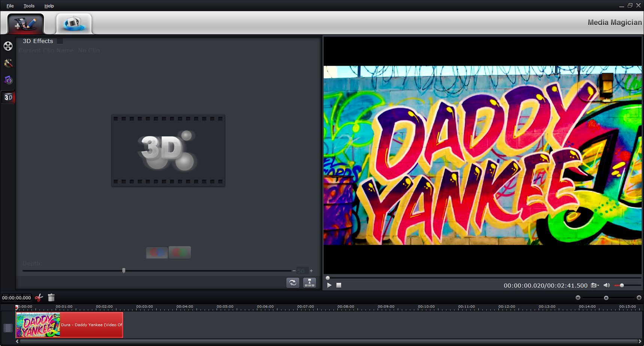Select the Dura - Daddy Yankee clip
Viewport: 644px width, 346px height.
(x=69, y=325)
